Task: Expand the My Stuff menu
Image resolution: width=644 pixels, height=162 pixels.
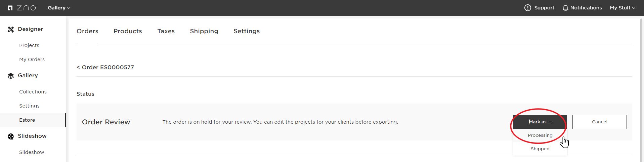Action: tap(622, 8)
